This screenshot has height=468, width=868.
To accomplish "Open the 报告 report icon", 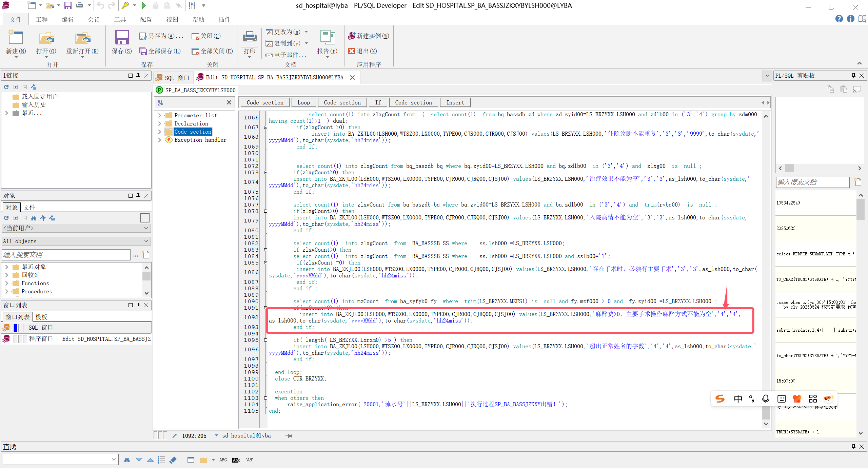I will tap(327, 37).
